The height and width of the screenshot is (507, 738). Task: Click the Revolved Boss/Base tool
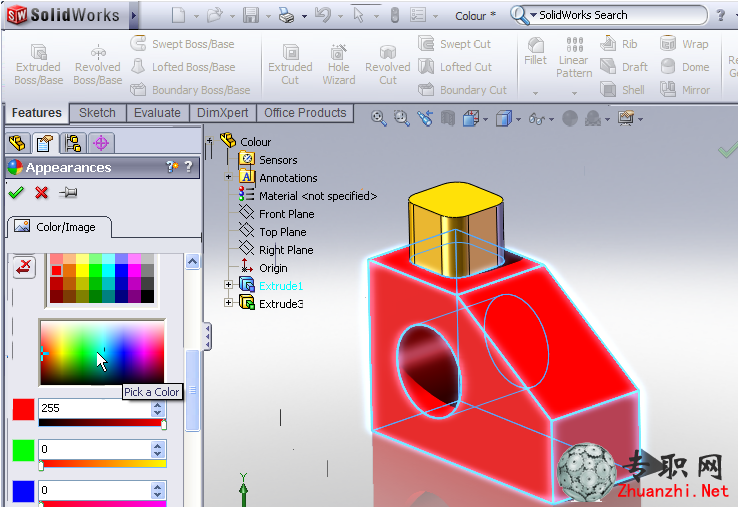click(97, 64)
